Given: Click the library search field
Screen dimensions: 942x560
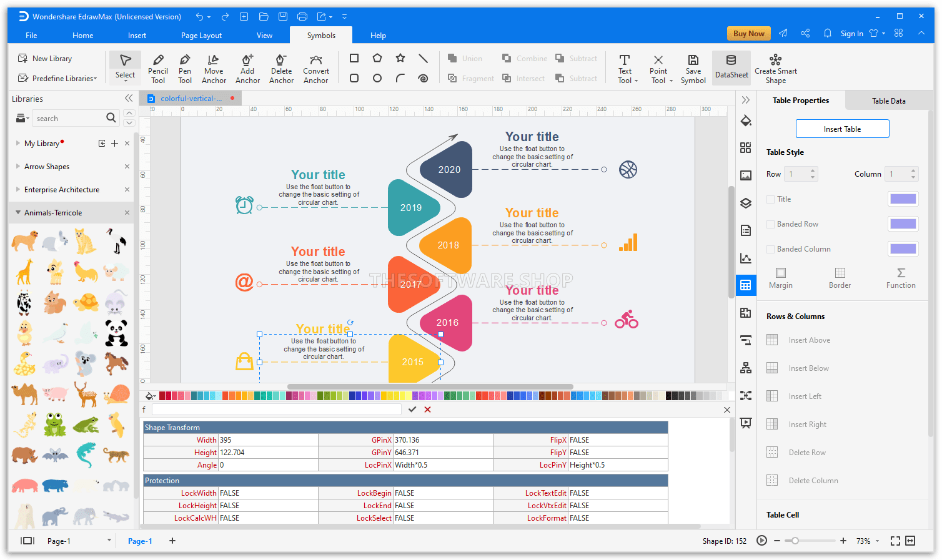Looking at the screenshot, I should (69, 119).
